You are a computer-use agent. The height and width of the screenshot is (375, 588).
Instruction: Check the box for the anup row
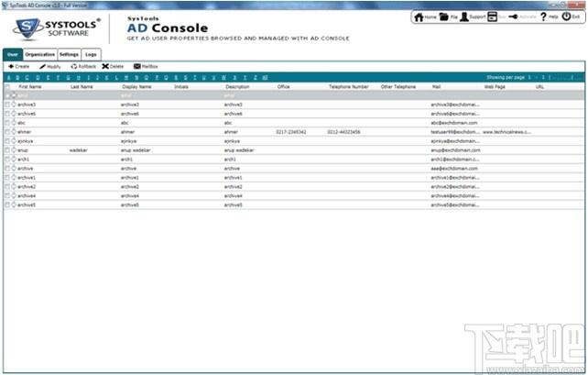pyautogui.click(x=7, y=149)
